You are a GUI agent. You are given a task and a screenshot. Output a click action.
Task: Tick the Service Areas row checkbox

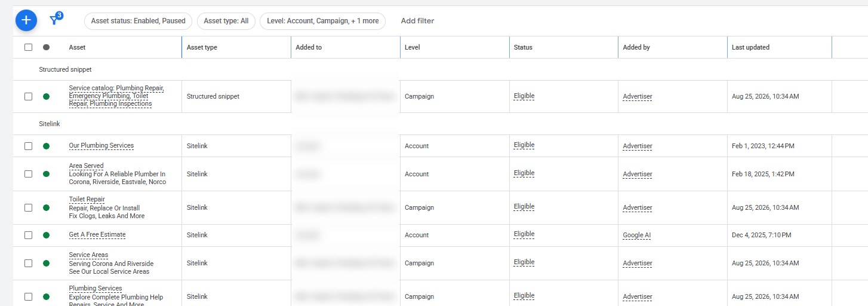click(x=28, y=263)
